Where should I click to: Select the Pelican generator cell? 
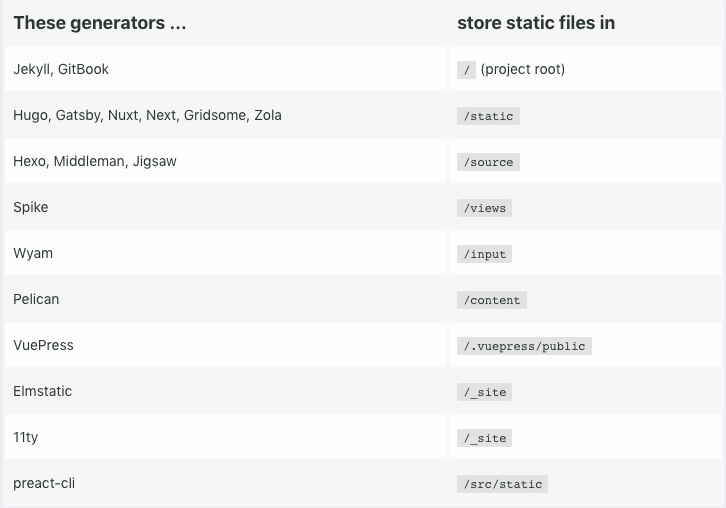point(38,299)
